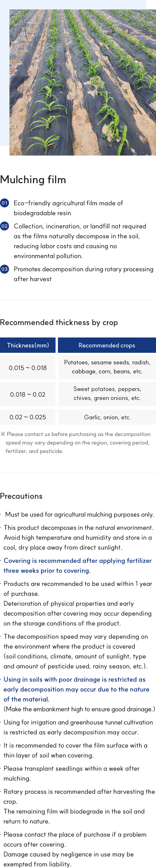
Task: Click the transplant seedlings within a week text
Action: click(x=71, y=773)
